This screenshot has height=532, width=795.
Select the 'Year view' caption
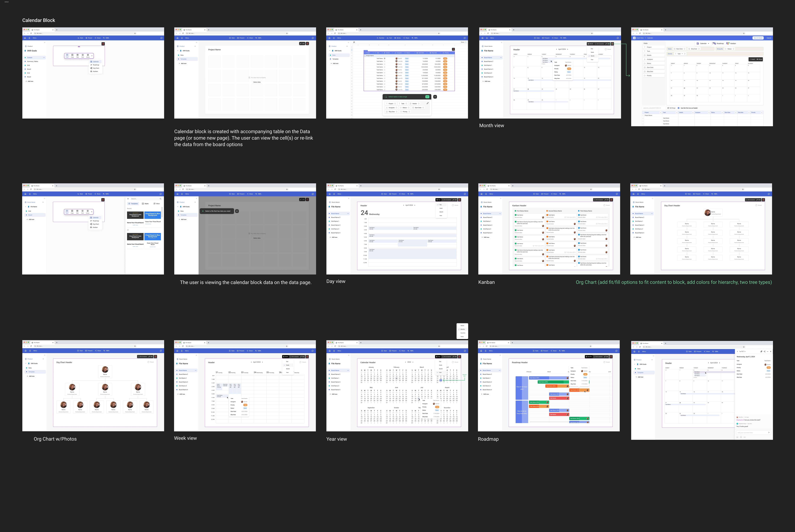coord(337,439)
